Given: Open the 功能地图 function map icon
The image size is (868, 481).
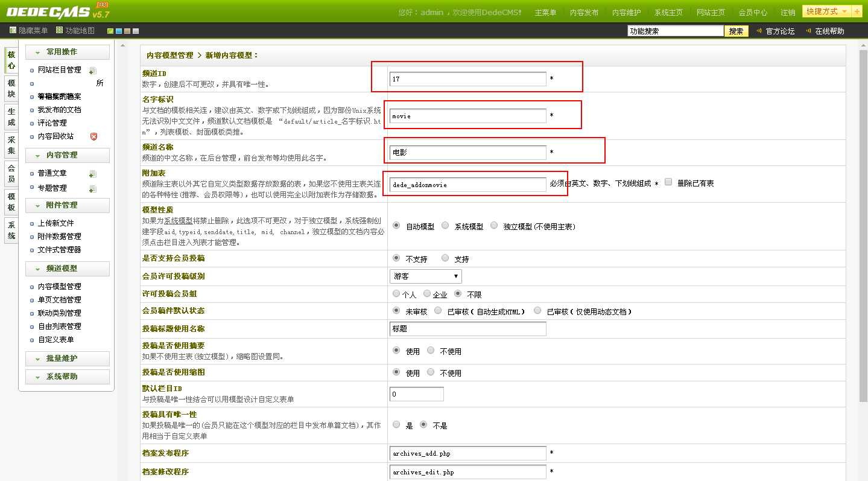Looking at the screenshot, I should (59, 30).
